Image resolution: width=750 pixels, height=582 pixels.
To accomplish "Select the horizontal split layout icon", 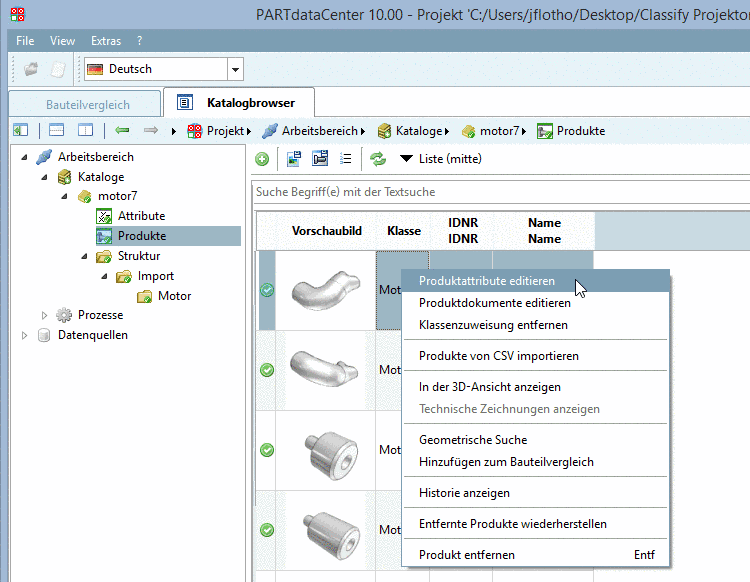I will click(56, 130).
